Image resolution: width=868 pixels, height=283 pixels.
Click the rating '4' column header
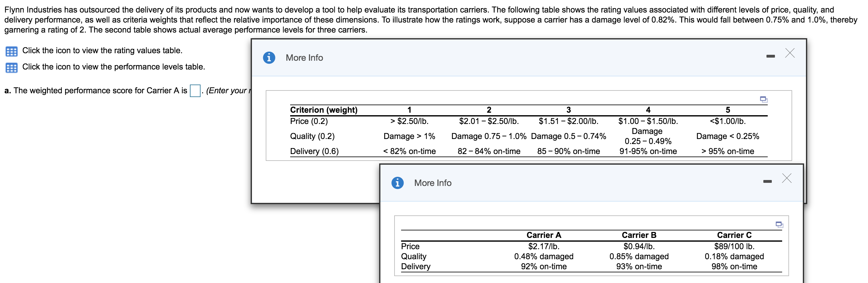[x=648, y=110]
